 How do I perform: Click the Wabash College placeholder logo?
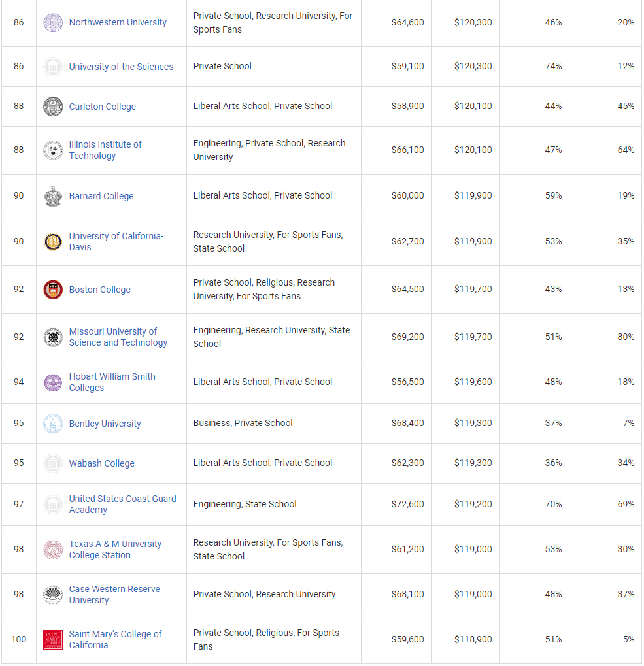[53, 463]
